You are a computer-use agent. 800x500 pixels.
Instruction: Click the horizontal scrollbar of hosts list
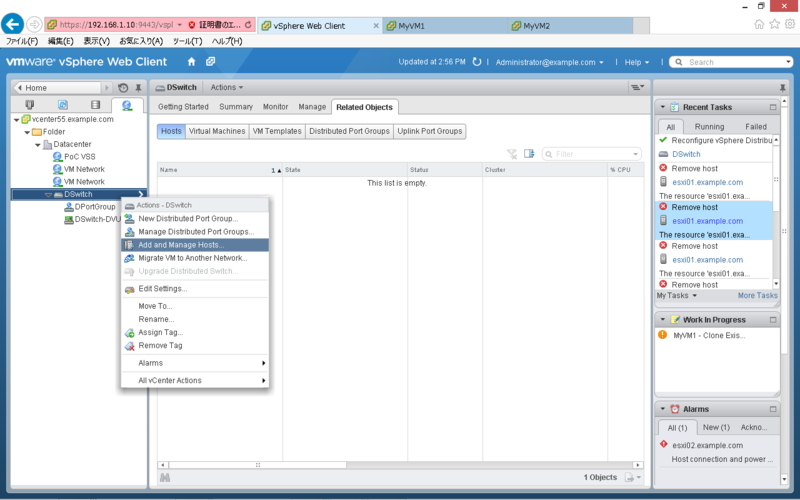pyautogui.click(x=257, y=465)
